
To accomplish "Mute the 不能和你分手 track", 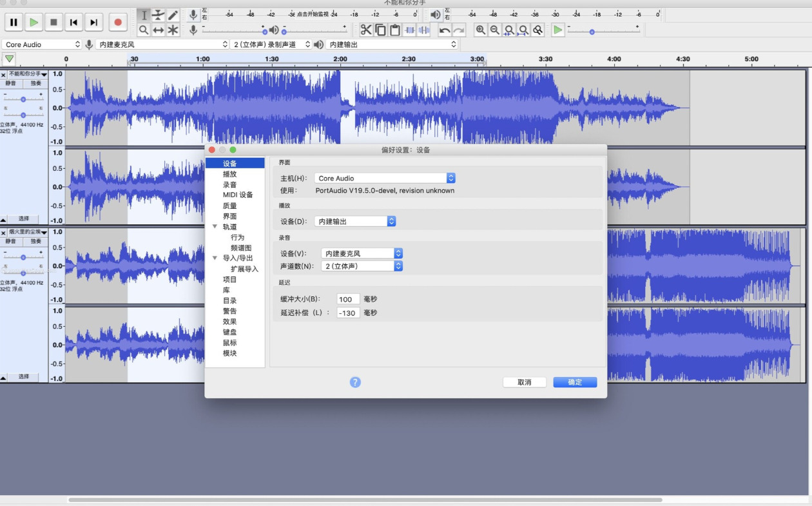I will pos(12,83).
